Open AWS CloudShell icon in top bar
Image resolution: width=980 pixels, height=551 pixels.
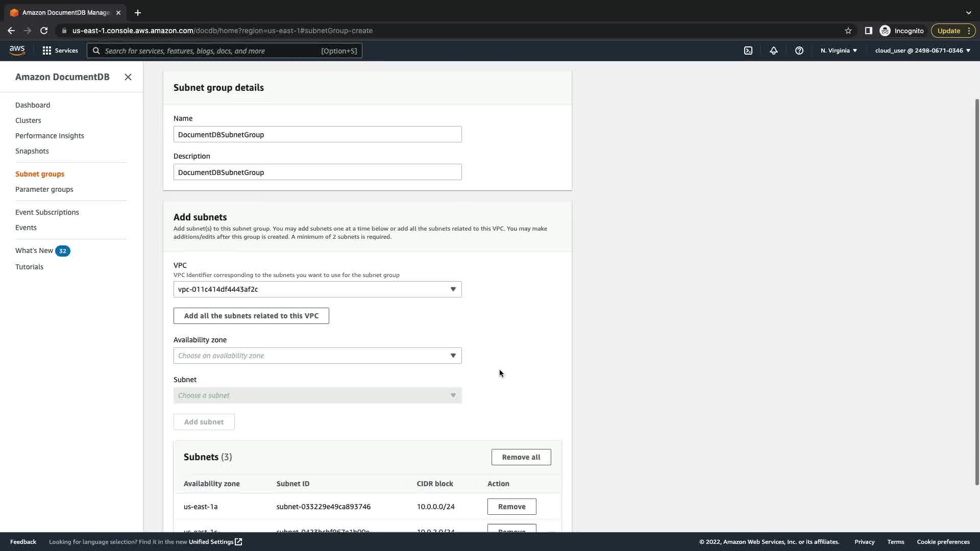748,51
